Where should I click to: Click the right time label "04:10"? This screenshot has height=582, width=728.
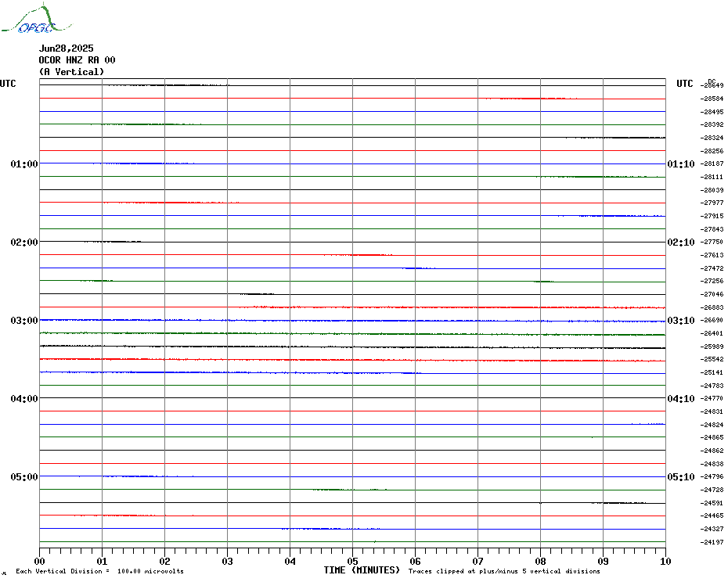(x=681, y=399)
